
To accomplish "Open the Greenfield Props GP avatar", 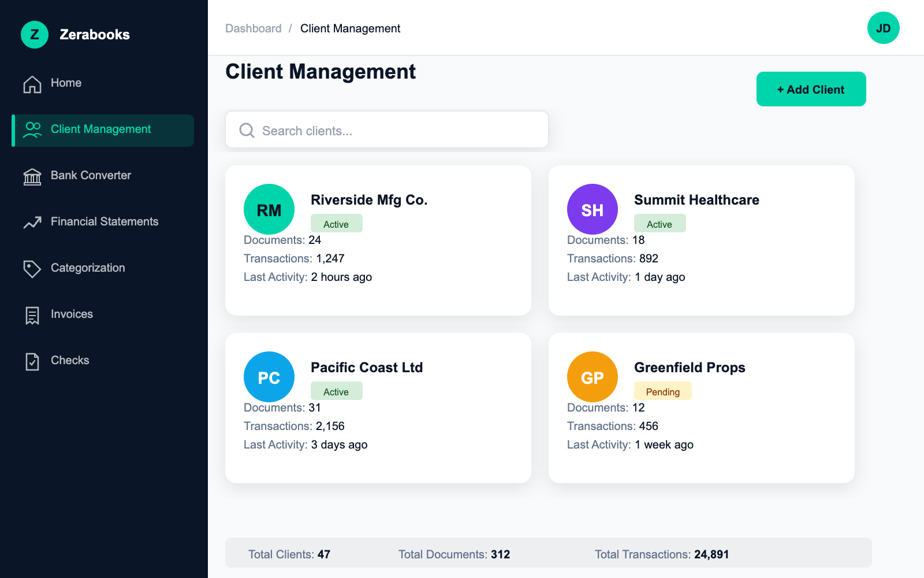I will (x=593, y=377).
